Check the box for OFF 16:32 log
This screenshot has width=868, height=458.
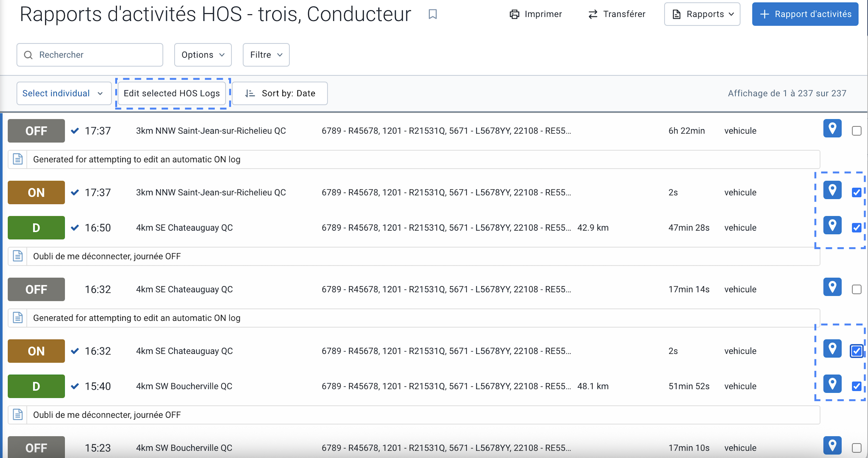(x=857, y=289)
